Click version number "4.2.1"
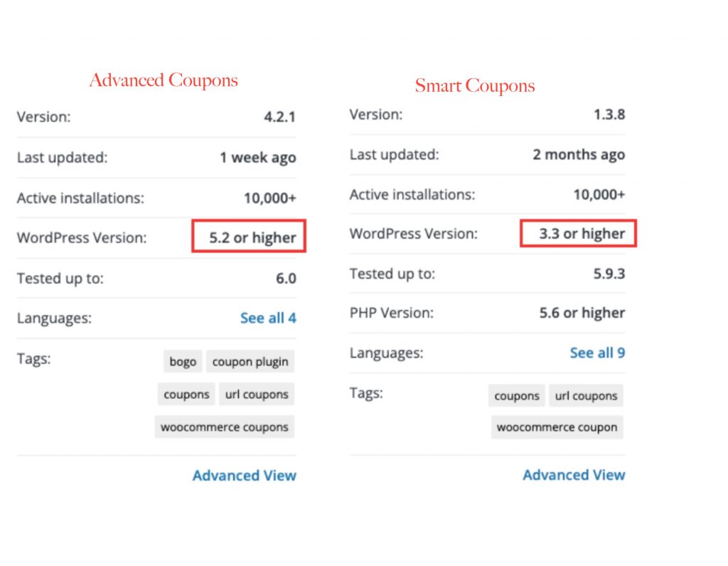This screenshot has width=728, height=566. (279, 117)
